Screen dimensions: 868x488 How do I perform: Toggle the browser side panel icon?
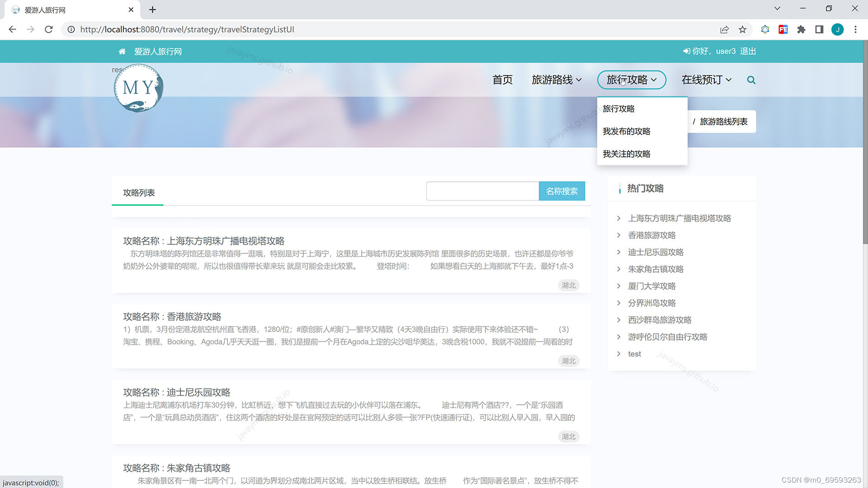819,29
